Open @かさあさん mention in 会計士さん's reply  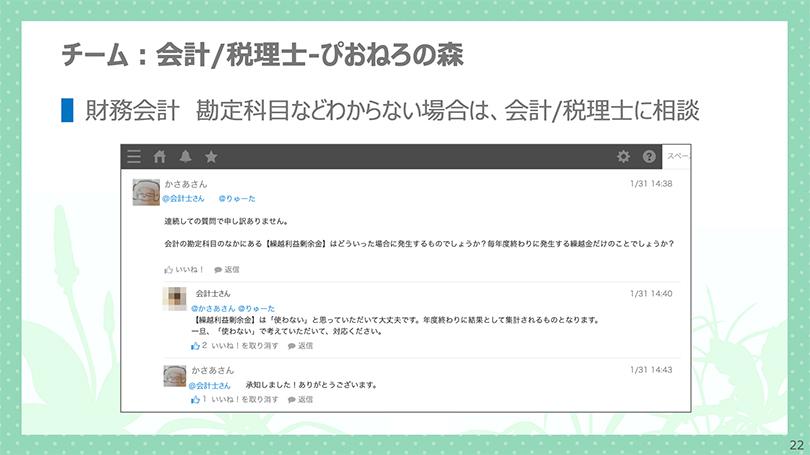click(212, 308)
